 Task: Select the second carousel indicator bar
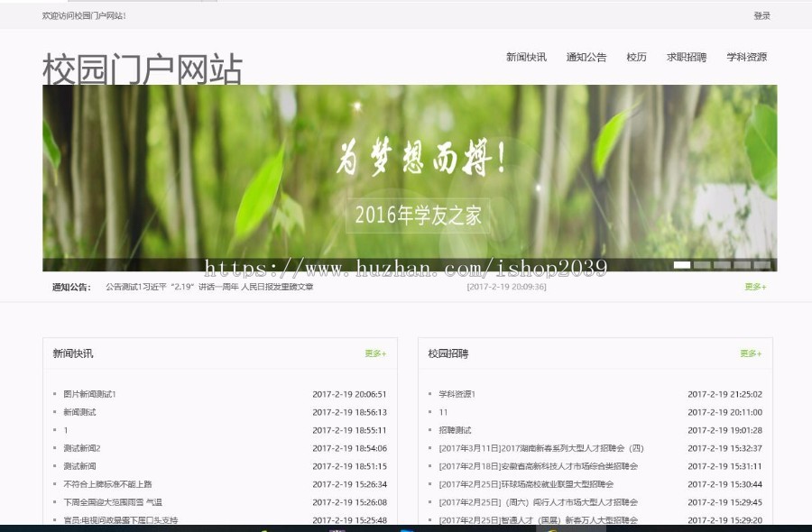coord(702,265)
